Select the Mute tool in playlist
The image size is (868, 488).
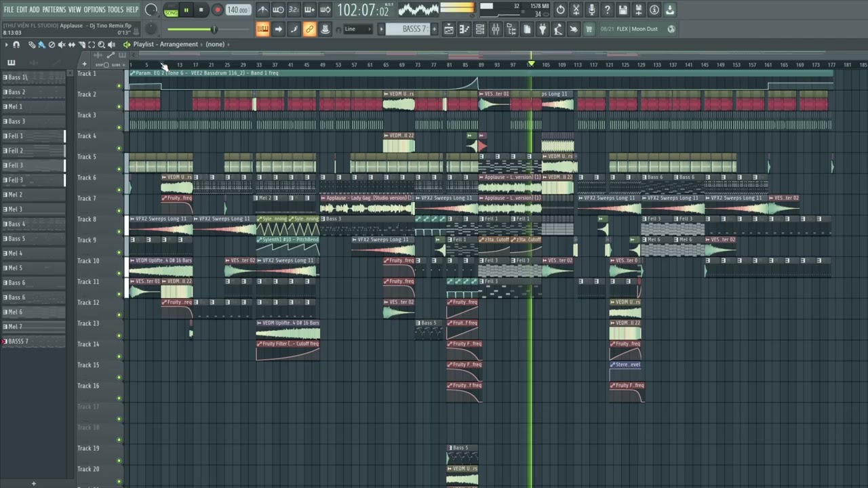(x=62, y=44)
